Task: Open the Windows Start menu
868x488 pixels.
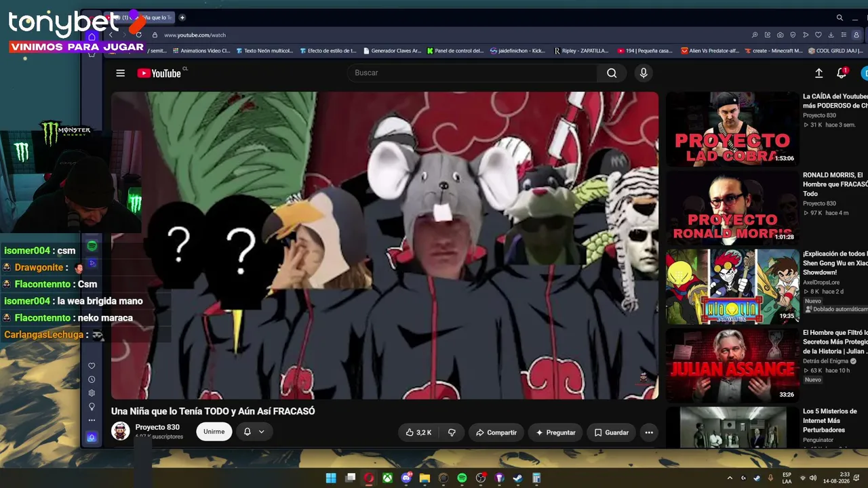Action: coord(331,478)
